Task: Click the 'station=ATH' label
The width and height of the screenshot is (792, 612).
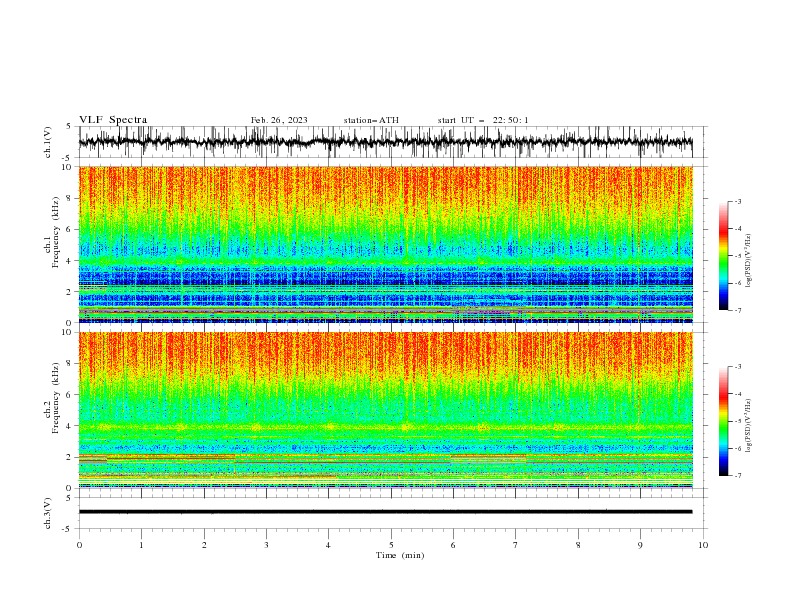Action: pyautogui.click(x=371, y=120)
